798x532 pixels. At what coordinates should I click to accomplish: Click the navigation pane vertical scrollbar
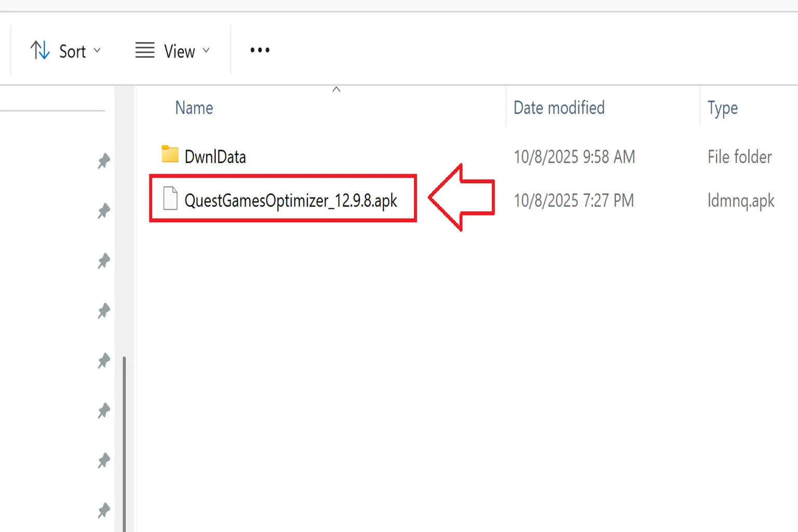click(x=124, y=443)
